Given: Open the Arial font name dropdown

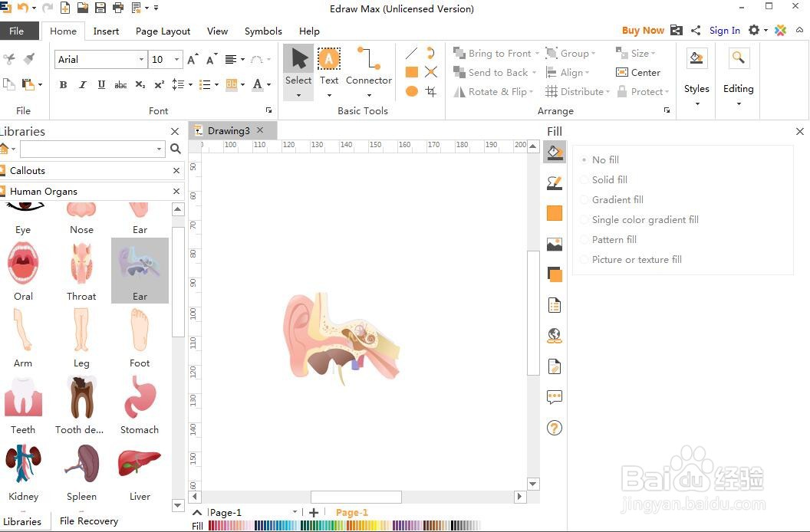Looking at the screenshot, I should (x=141, y=59).
